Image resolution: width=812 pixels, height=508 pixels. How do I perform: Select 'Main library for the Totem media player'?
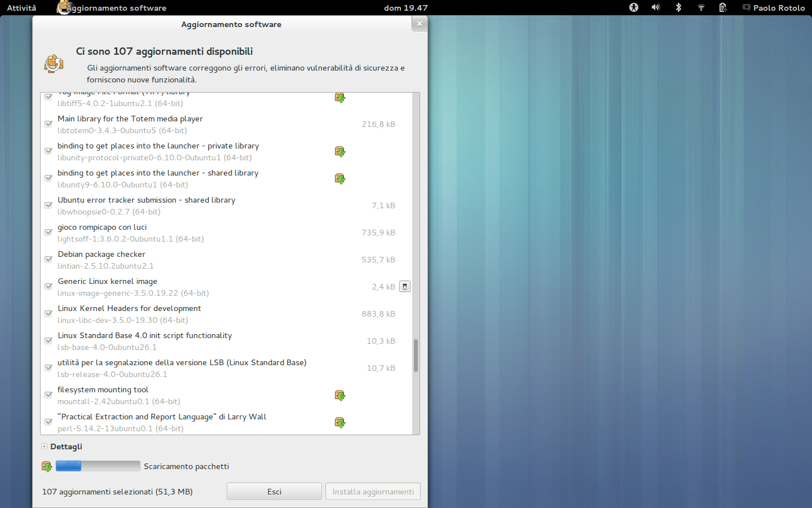tap(130, 119)
